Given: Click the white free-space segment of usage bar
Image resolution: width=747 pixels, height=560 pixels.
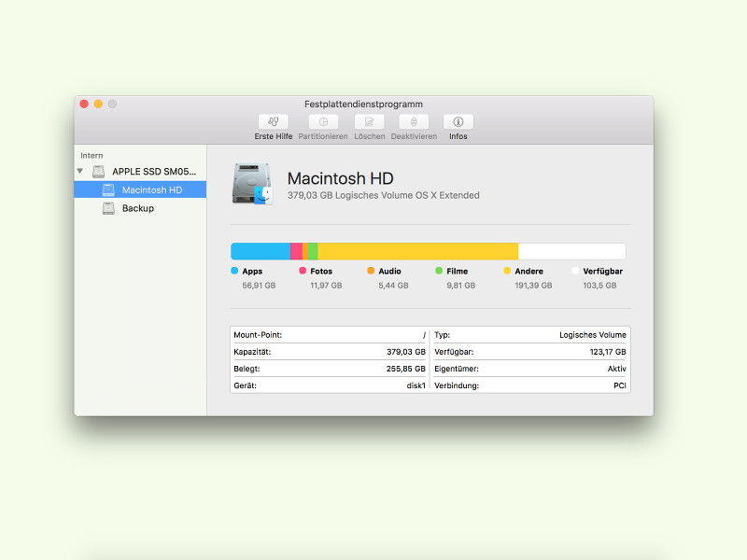Looking at the screenshot, I should click(x=571, y=251).
